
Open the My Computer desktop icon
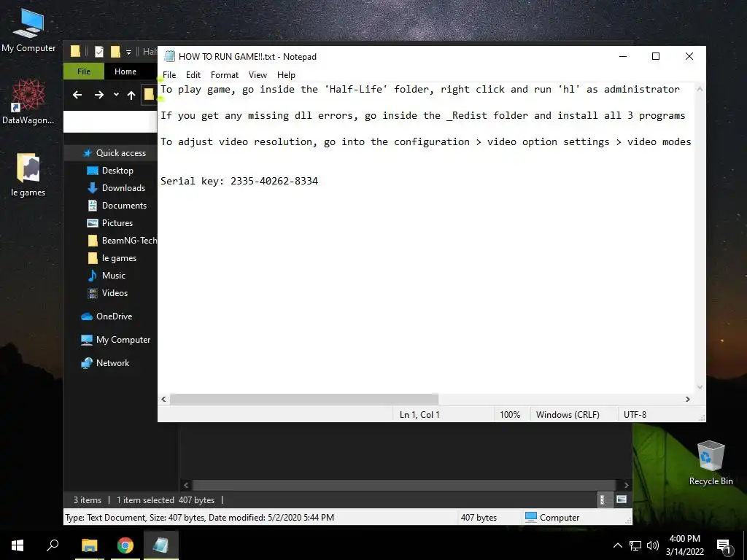pos(28,29)
